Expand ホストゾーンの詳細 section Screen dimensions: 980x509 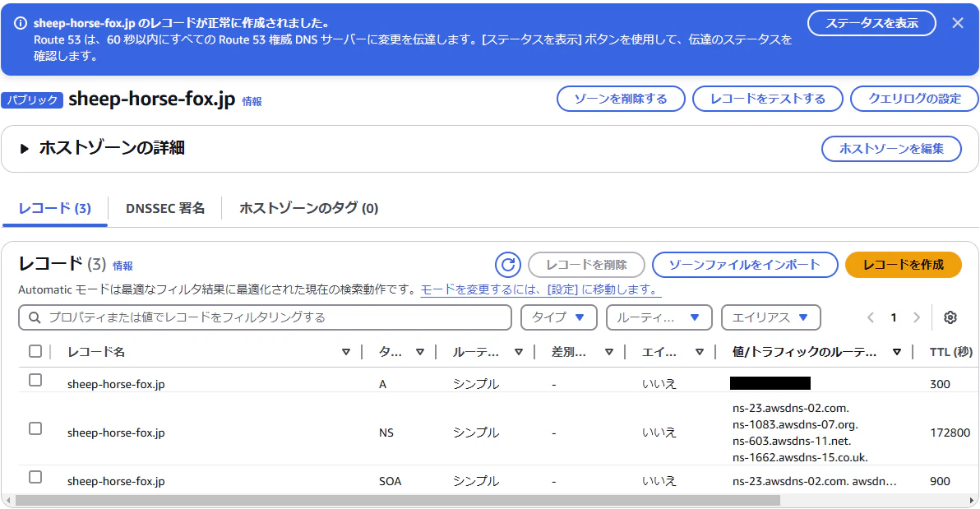25,149
